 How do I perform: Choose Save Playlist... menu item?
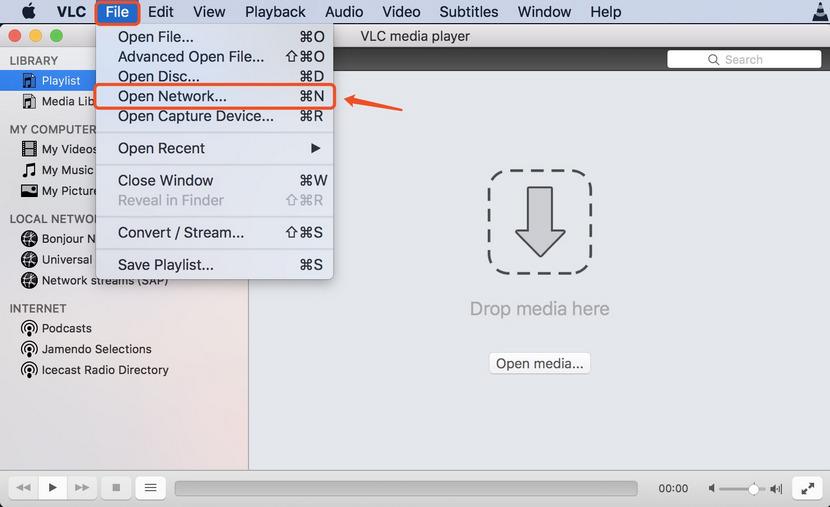tap(214, 265)
